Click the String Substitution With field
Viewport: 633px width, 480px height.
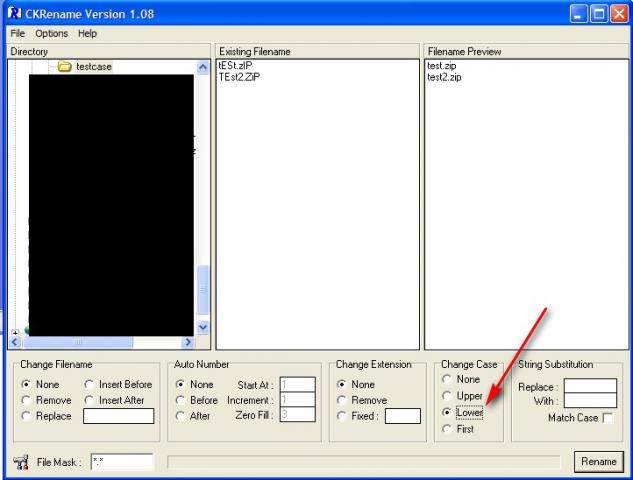[x=590, y=400]
